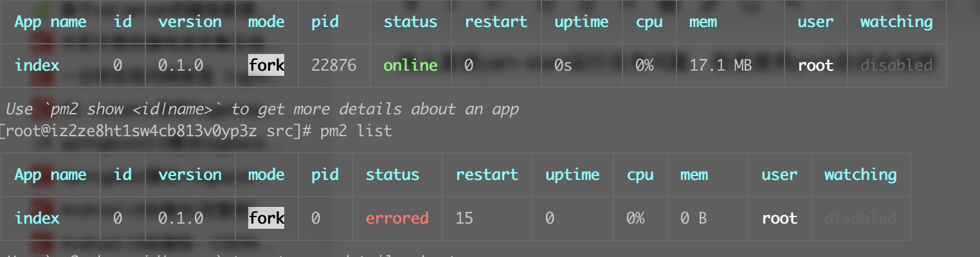Click 'mem' header in first table
The image size is (980, 257).
point(702,22)
